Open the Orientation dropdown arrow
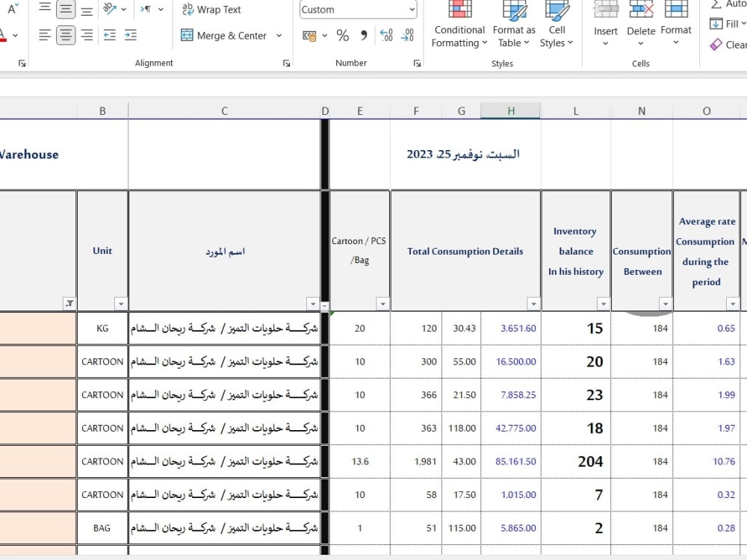747x560 pixels. [x=124, y=9]
